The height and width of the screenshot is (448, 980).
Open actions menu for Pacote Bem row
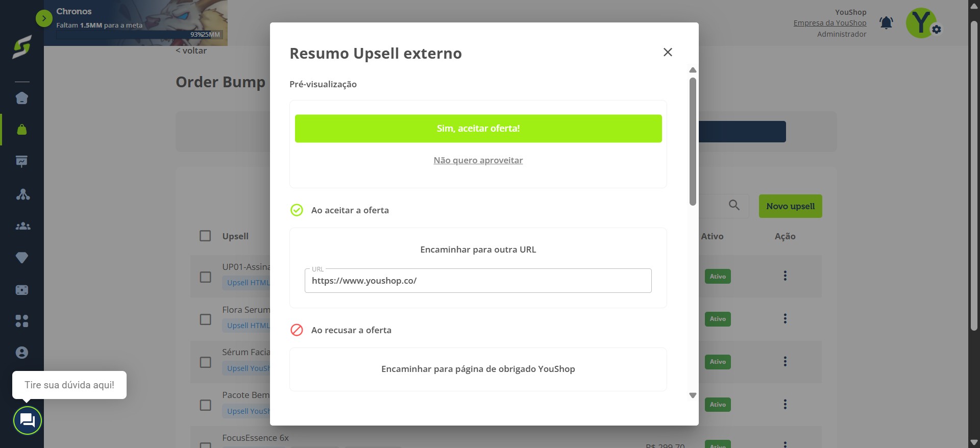[785, 404]
